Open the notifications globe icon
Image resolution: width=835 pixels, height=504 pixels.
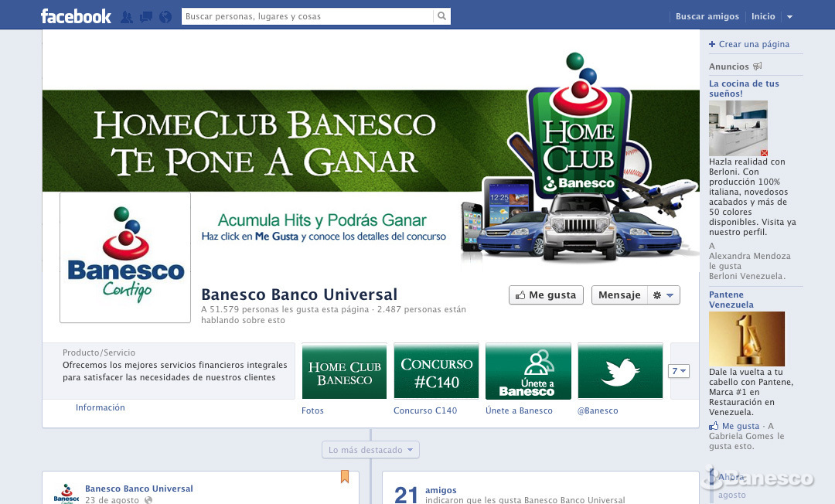click(x=165, y=16)
